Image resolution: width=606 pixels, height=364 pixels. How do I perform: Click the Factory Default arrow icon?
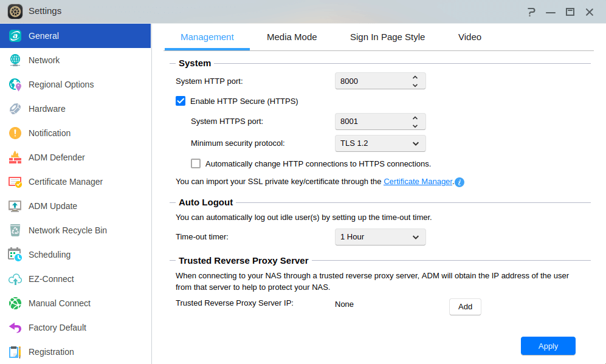click(15, 328)
